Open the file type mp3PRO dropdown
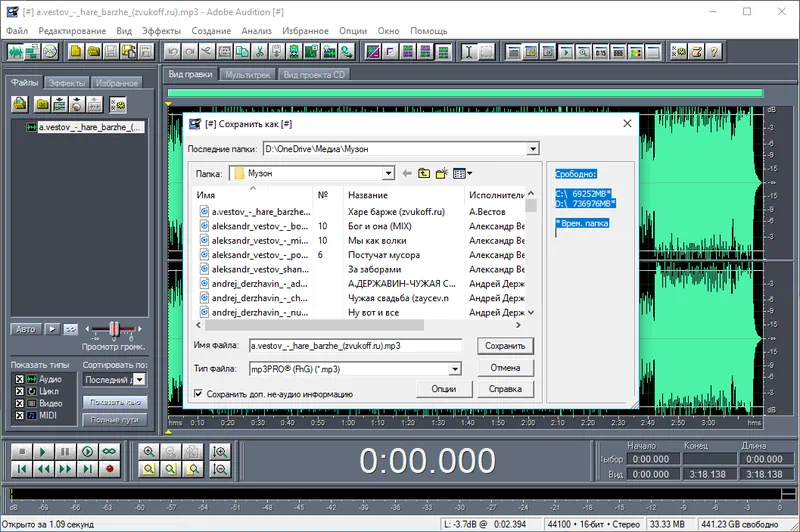 click(455, 369)
